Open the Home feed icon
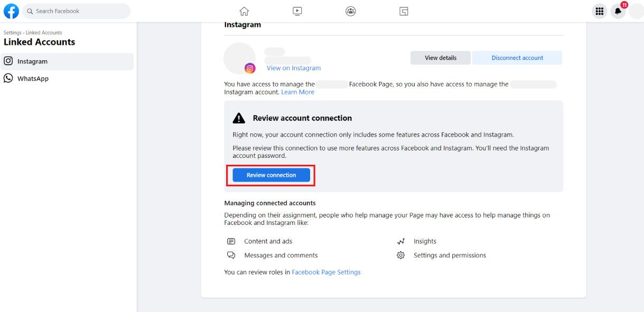This screenshot has width=644, height=312. 244,11
